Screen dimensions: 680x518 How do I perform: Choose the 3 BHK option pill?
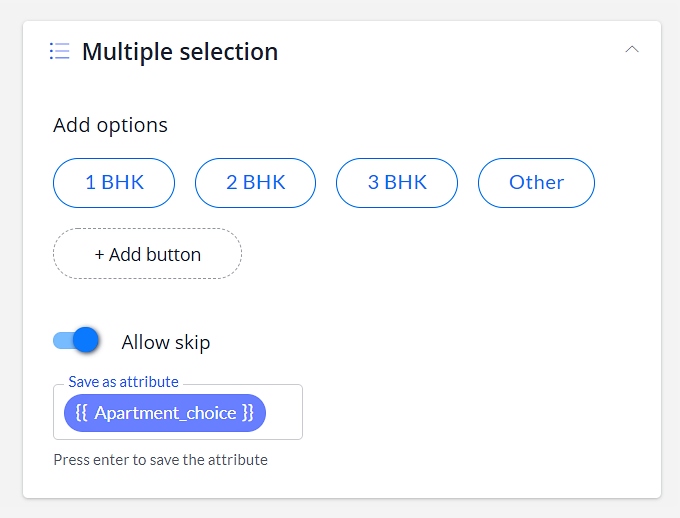coord(397,183)
